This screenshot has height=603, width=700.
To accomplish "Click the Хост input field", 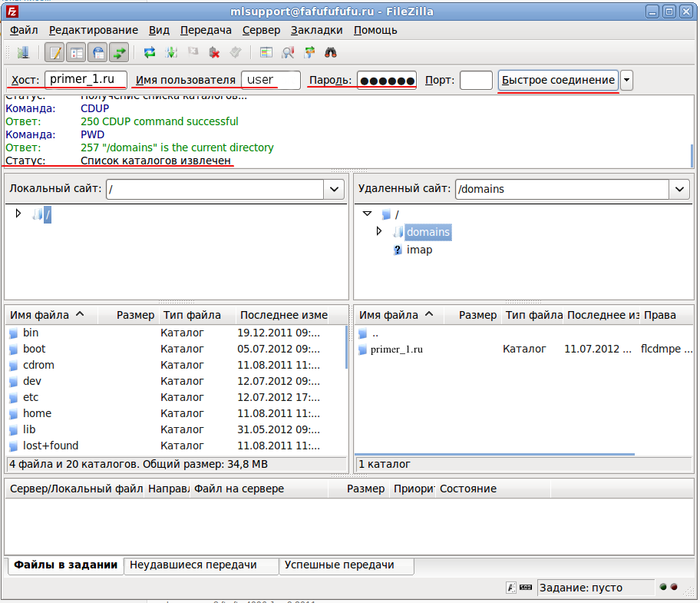I will [86, 80].
